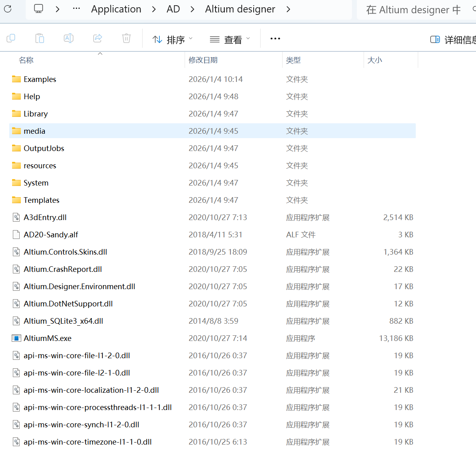Sort by the 类型 column header
The height and width of the screenshot is (453, 476).
point(293,60)
